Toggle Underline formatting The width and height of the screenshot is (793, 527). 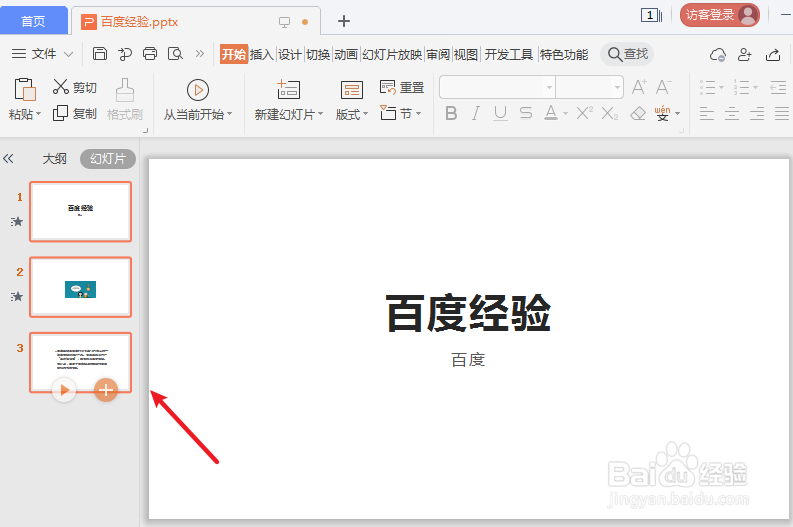[x=500, y=113]
